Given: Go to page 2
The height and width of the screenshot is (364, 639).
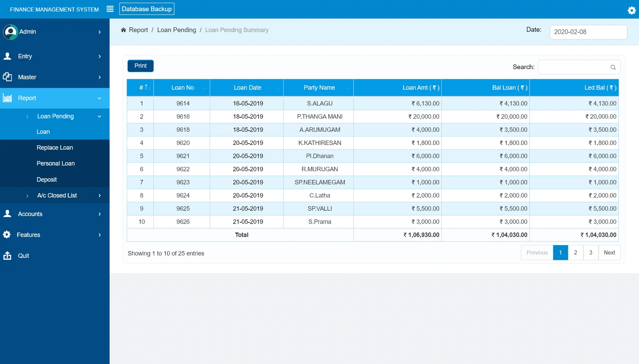Looking at the screenshot, I should point(575,253).
